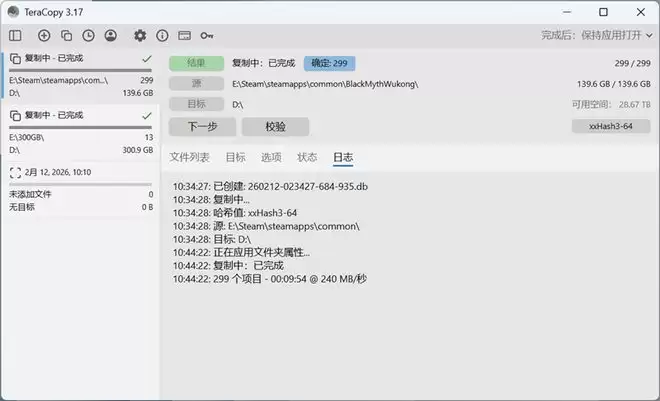
Task: Click the 下一步 button
Action: 202,127
